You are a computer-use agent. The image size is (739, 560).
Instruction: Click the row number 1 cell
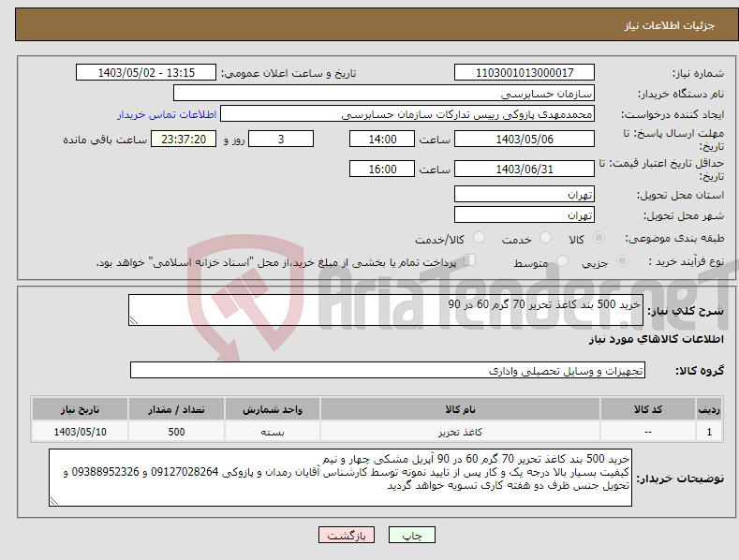[709, 432]
